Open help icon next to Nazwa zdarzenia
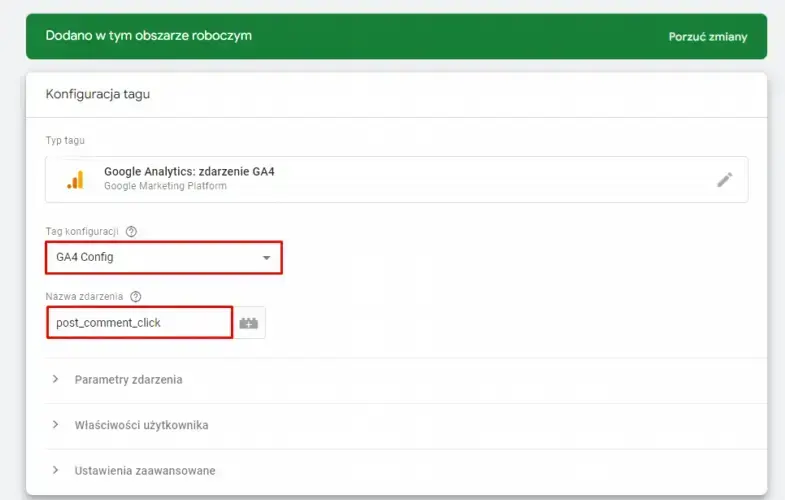Viewport: 785px width, 500px height. 136,297
